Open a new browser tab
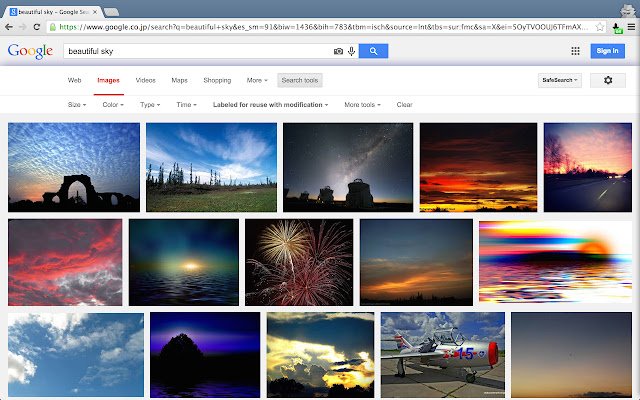The height and width of the screenshot is (400, 640). coord(111,12)
